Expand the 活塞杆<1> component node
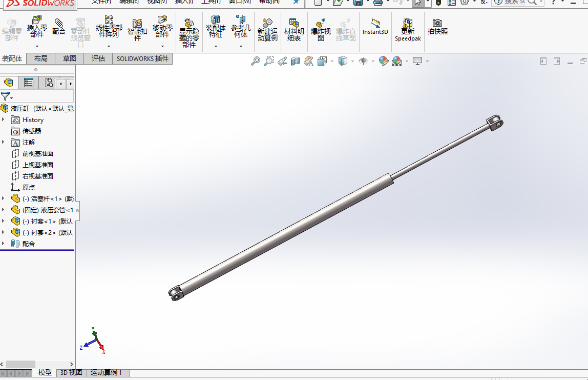 [x=4, y=198]
